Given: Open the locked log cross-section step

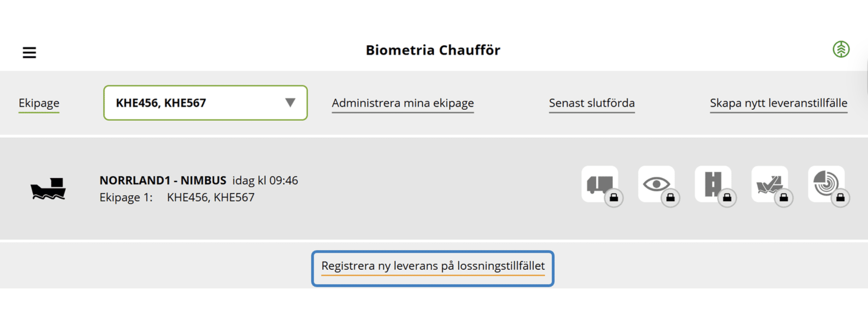Looking at the screenshot, I should 826,183.
